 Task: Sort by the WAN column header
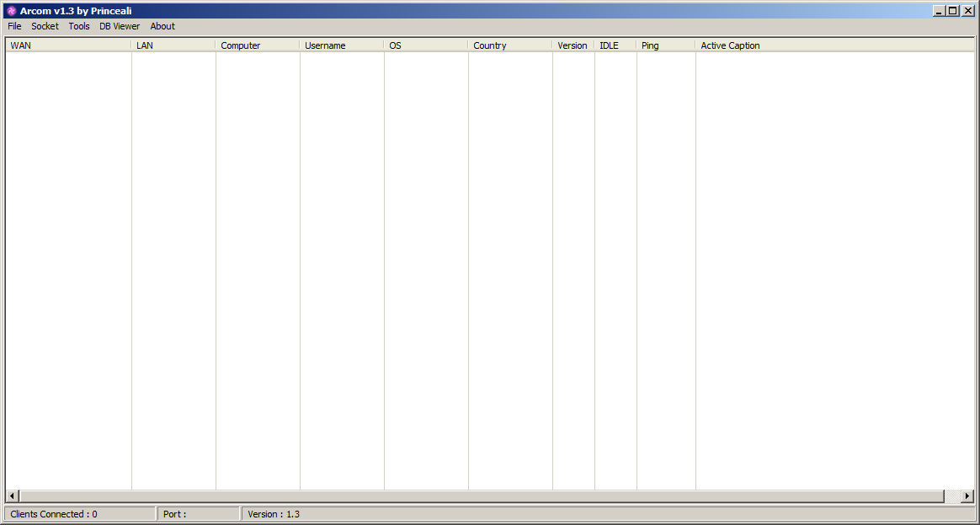click(68, 45)
